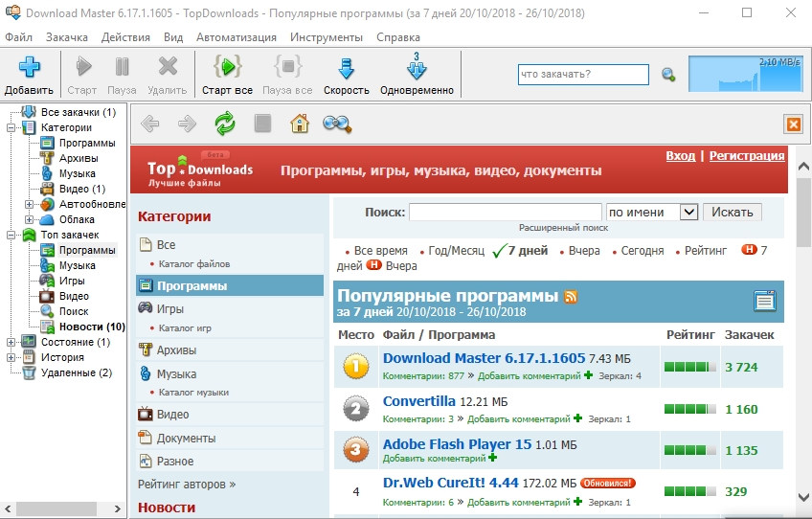Select Новости (10) in the tree
Viewport: 812px width, 519px height.
point(92,327)
